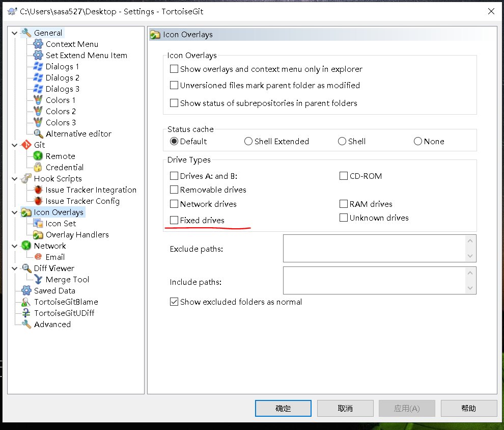Select the Shell Extended status cache radio
Screen dimensions: 504x430
pos(248,141)
